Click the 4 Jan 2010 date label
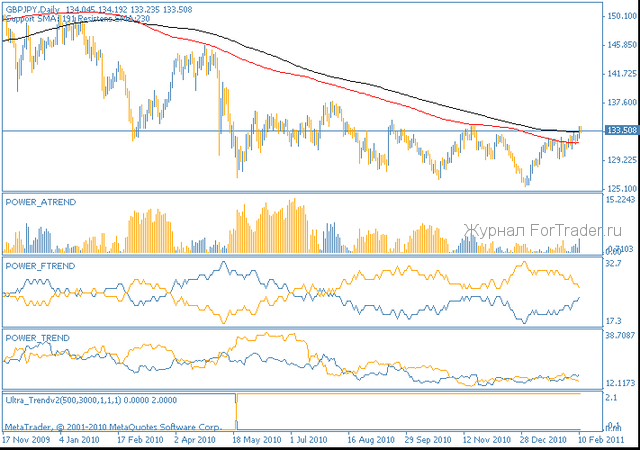This screenshot has height=450, width=640. point(80,440)
